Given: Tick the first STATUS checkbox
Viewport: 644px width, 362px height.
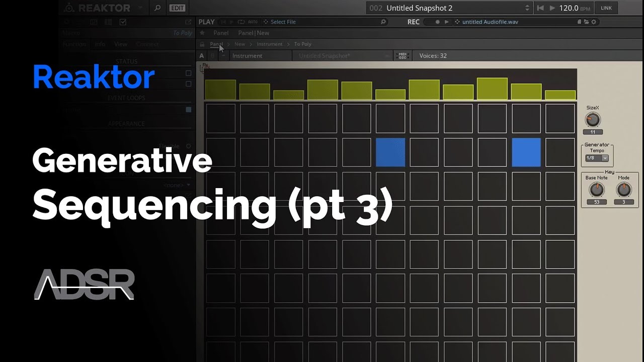Looking at the screenshot, I should tap(189, 73).
